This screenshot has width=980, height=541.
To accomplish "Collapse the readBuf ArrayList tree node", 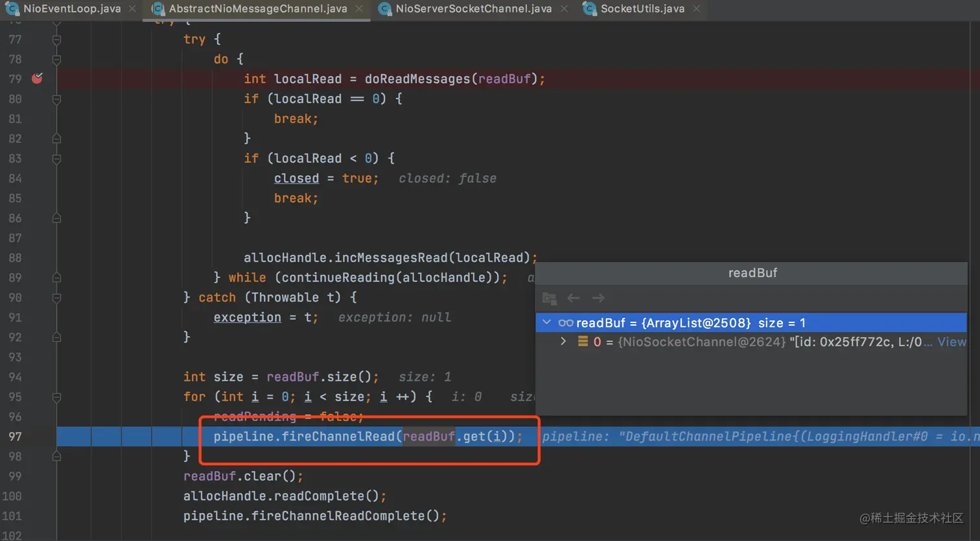I will (547, 322).
